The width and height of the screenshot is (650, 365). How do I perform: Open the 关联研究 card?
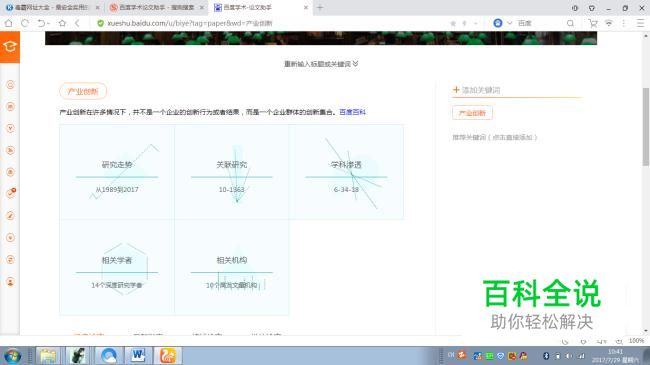[x=232, y=172]
